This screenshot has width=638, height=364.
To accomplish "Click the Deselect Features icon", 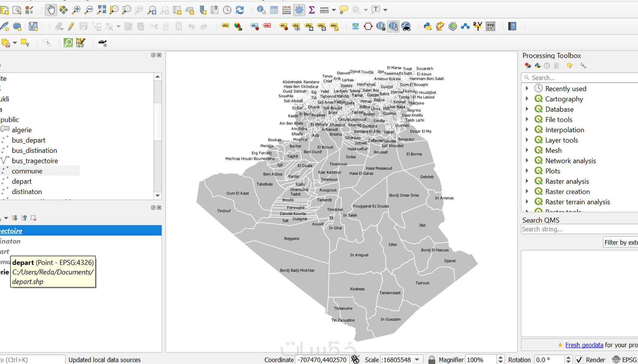I will point(6,43).
